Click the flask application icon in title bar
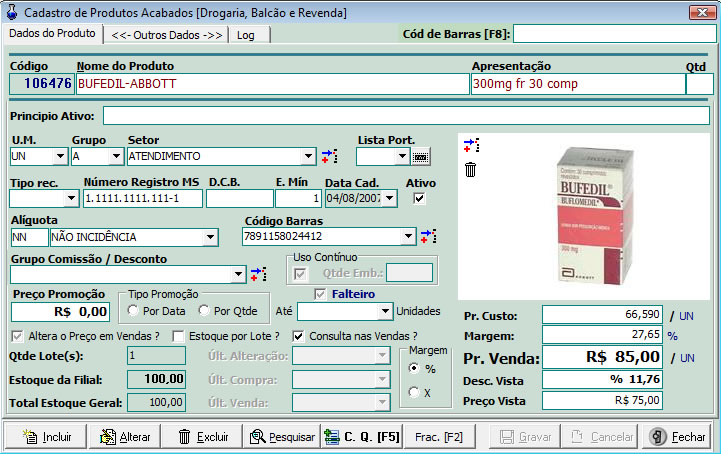This screenshot has height=454, width=721. pyautogui.click(x=11, y=11)
